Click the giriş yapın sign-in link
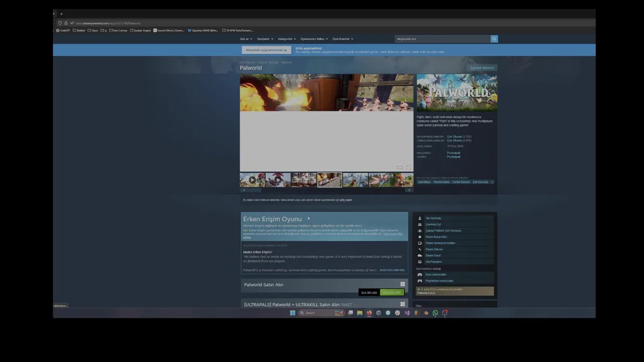The width and height of the screenshot is (644, 362). click(346, 200)
